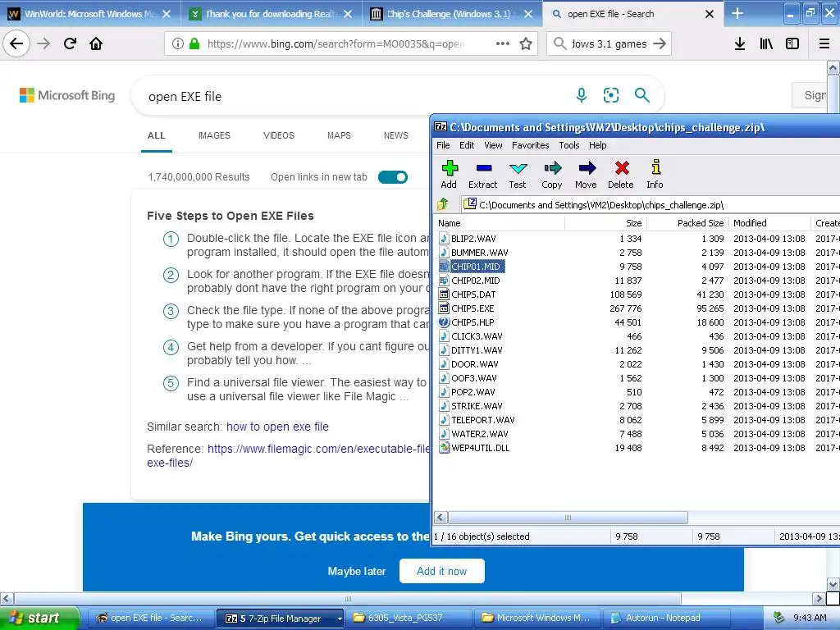Submit Firefox search box arrow
Image resolution: width=840 pixels, height=630 pixels.
pyautogui.click(x=660, y=43)
